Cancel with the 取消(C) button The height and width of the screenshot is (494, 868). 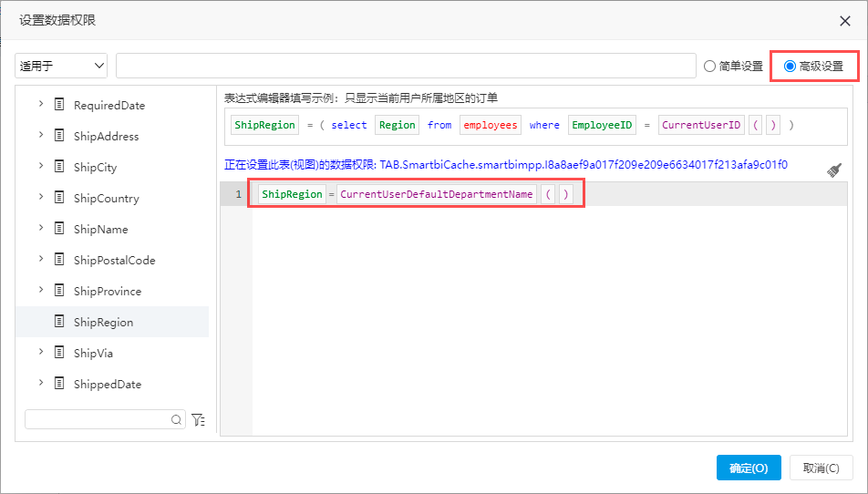click(x=821, y=468)
